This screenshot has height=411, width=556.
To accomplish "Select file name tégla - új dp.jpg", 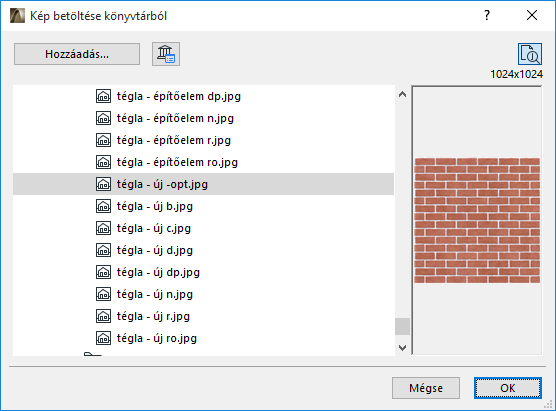I will 158,272.
